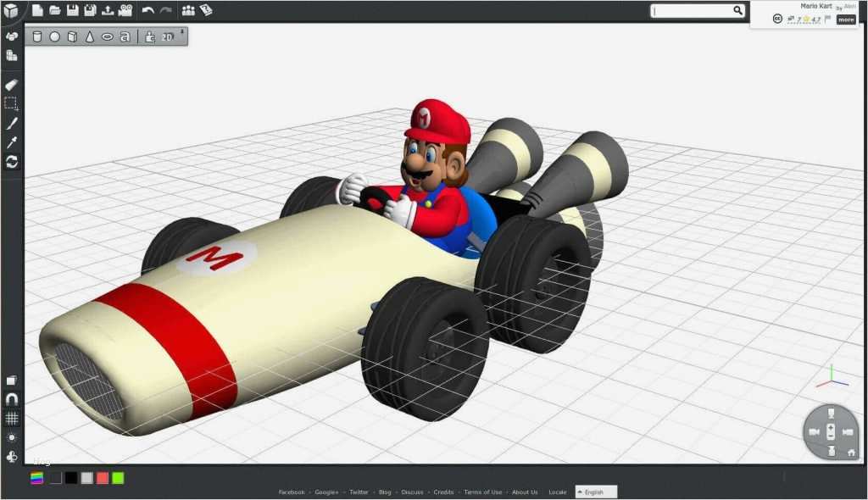Open the English locale dropdown
This screenshot has height=500, width=868.
[x=596, y=492]
